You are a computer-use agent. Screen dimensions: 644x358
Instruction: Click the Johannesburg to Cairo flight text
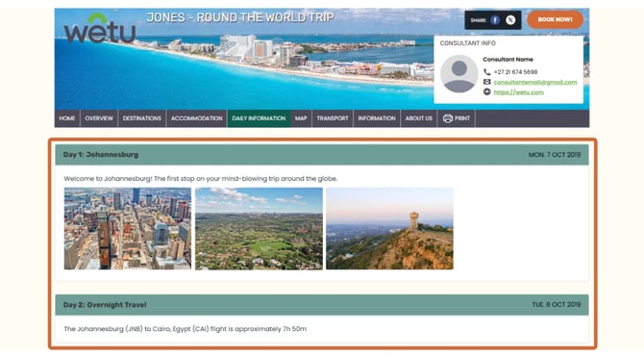[x=186, y=329]
